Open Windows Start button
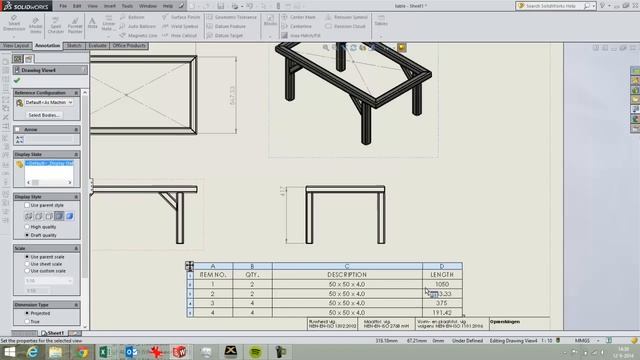This screenshot has width=640, height=360. (9, 352)
